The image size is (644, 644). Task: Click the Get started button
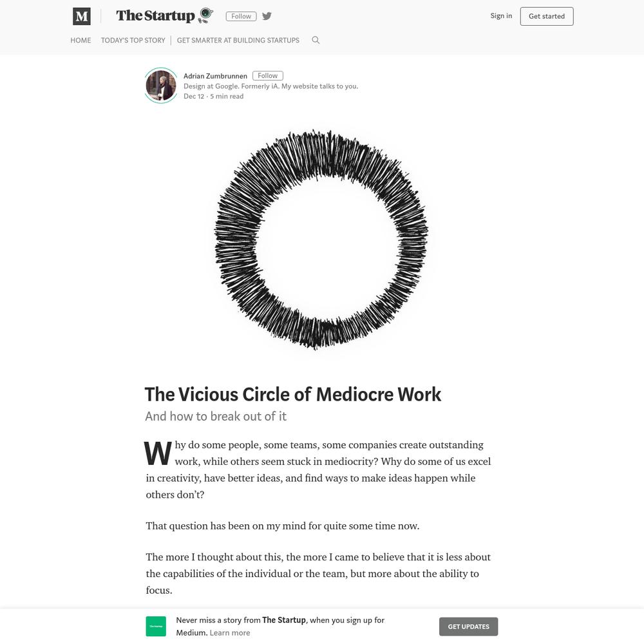coord(547,16)
